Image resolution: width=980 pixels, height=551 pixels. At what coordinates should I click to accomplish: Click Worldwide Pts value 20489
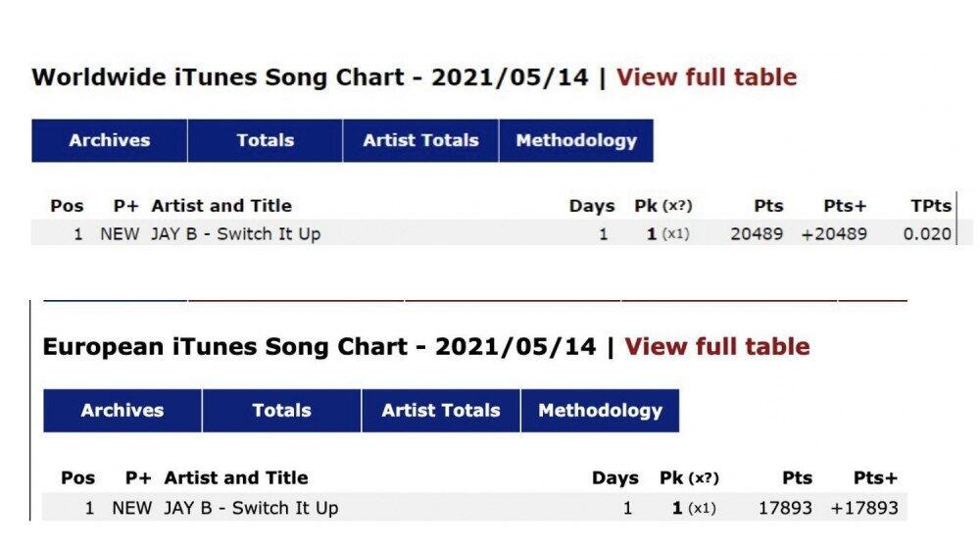click(757, 233)
